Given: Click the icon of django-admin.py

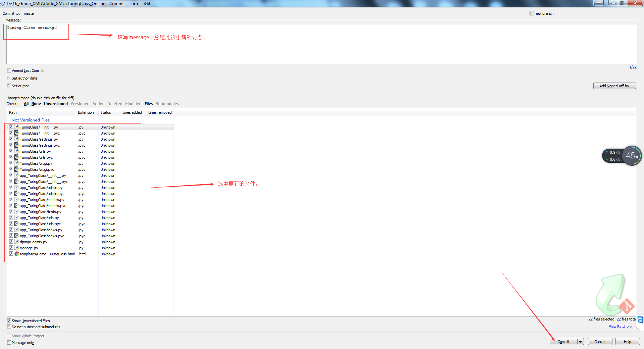Looking at the screenshot, I should [17, 242].
